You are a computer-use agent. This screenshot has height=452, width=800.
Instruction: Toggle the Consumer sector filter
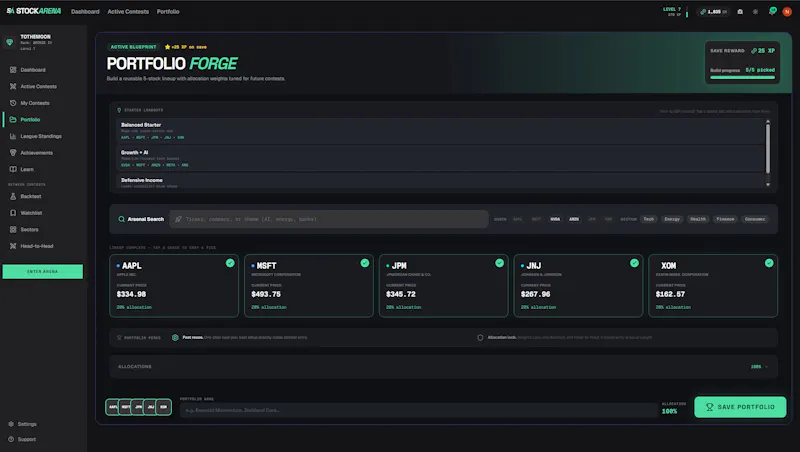tap(755, 219)
